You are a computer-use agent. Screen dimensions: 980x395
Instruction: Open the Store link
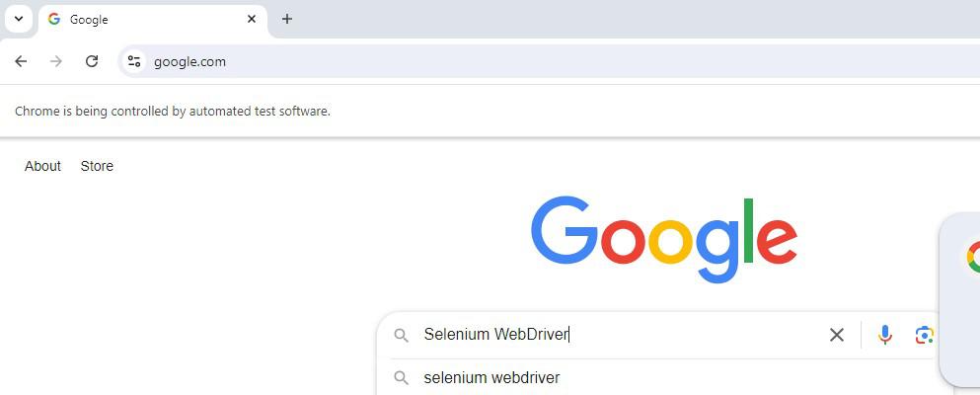tap(97, 166)
